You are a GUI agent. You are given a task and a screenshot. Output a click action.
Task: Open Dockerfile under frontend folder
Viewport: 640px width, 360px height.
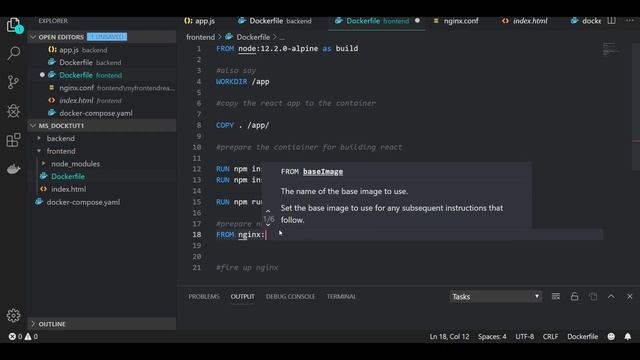(x=102, y=176)
